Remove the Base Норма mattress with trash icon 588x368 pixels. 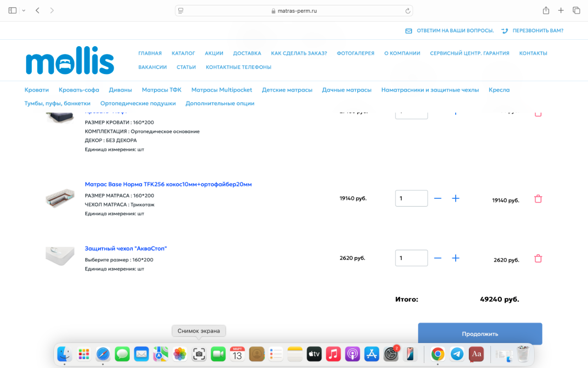pos(538,199)
